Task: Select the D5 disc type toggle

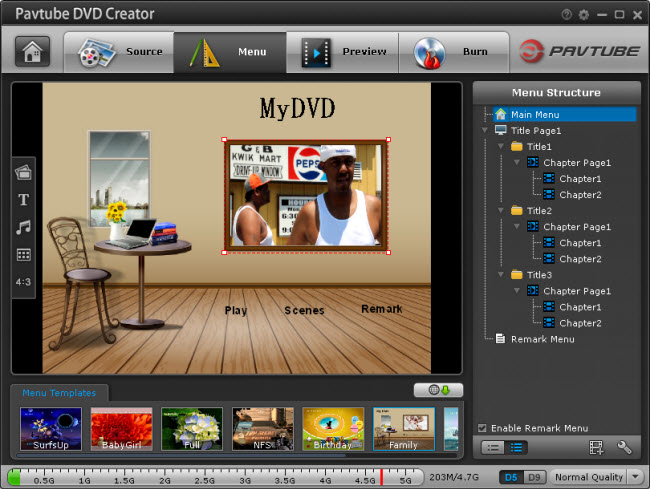Action: 511,477
